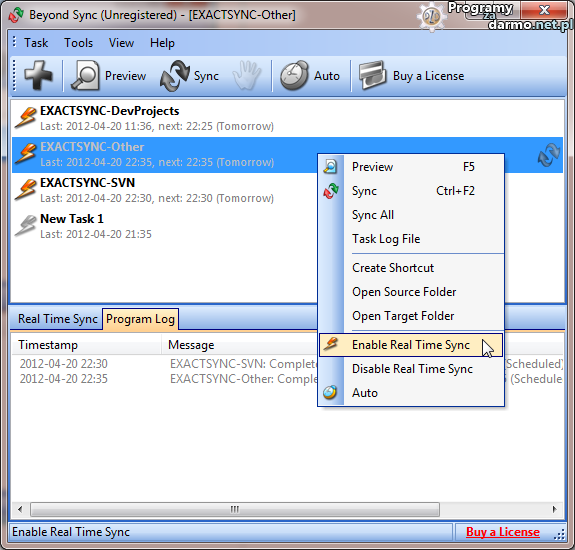Image resolution: width=575 pixels, height=550 pixels.
Task: Click the Sync arrows toolbar icon
Action: tap(175, 76)
